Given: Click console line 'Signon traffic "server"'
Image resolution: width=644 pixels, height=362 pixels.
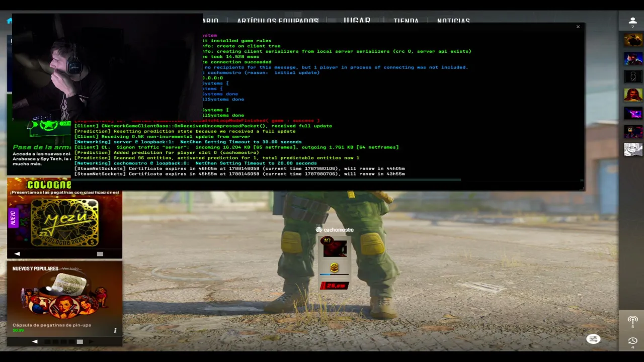Looking at the screenshot, I should click(236, 147).
